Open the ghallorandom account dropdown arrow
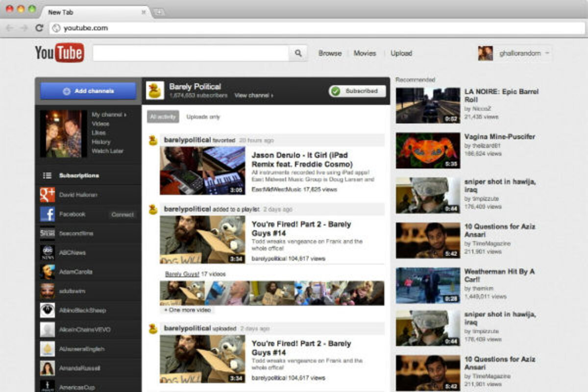 pyautogui.click(x=547, y=53)
